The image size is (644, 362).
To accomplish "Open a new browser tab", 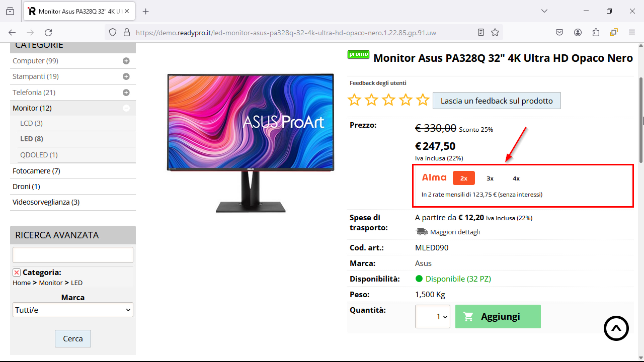I will coord(146,11).
